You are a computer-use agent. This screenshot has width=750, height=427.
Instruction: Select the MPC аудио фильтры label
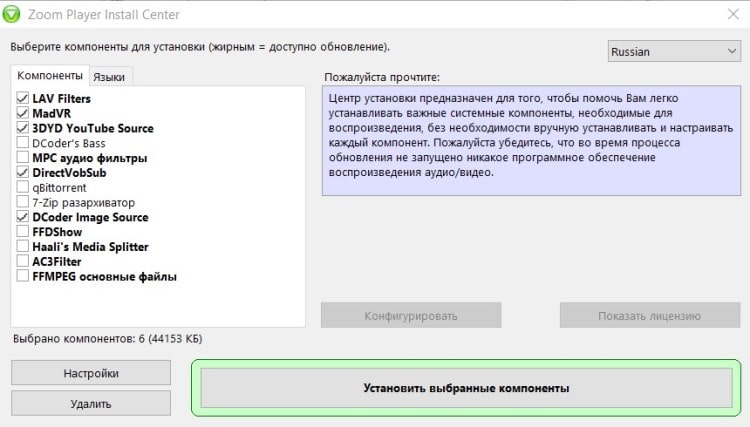click(x=89, y=158)
